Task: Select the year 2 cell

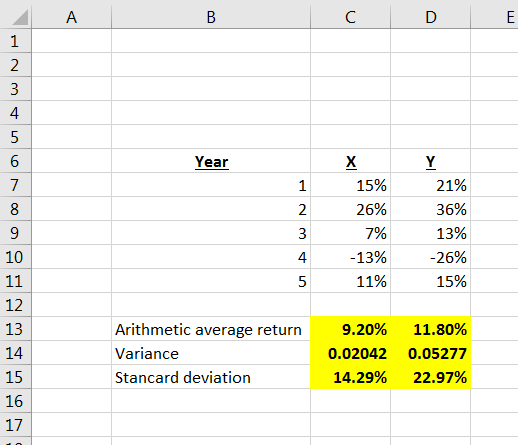Action: click(211, 209)
